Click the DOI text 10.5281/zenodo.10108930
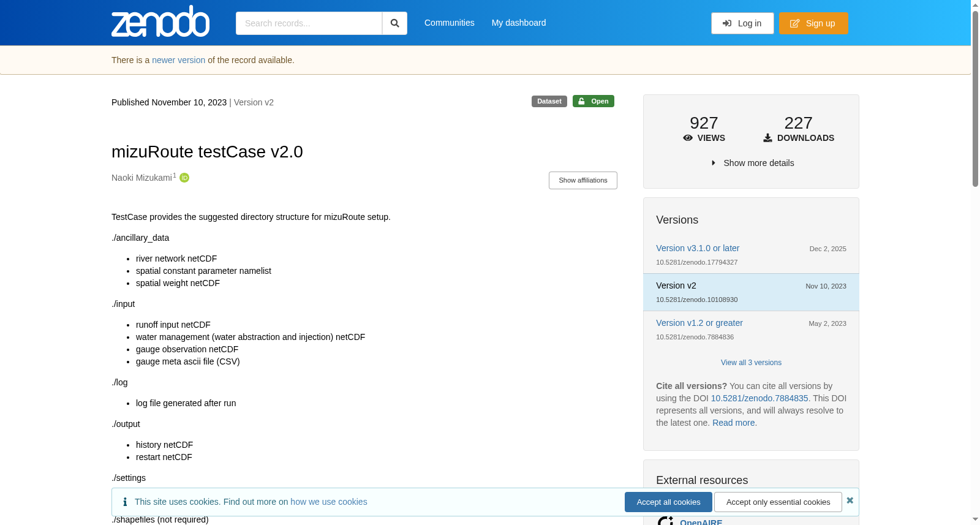Image resolution: width=980 pixels, height=525 pixels. tap(696, 300)
